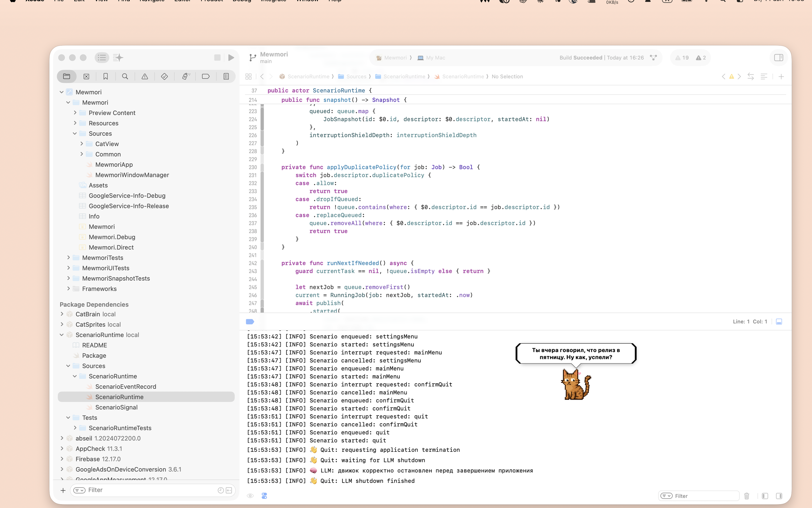Show the 19 warnings indicator
This screenshot has height=508, width=812.
tap(682, 58)
